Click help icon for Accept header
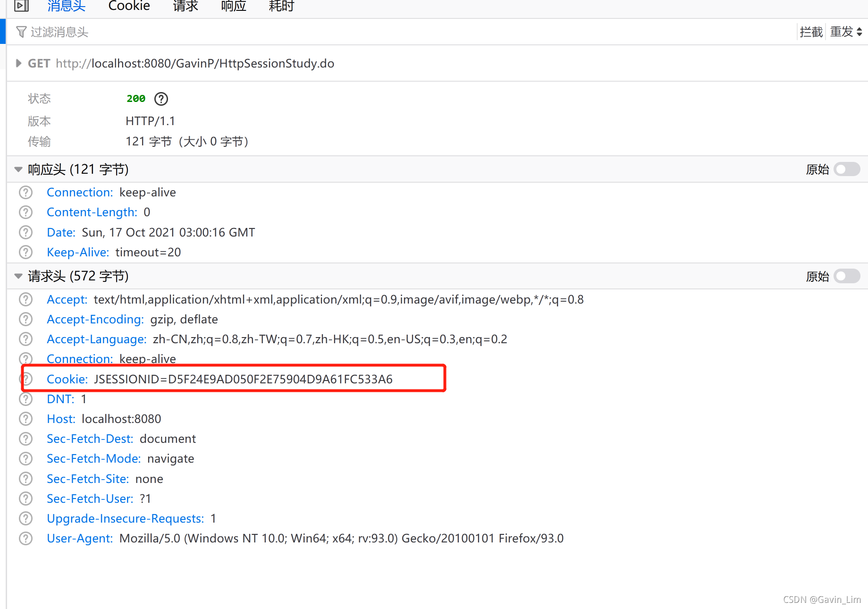868x609 pixels. (25, 299)
